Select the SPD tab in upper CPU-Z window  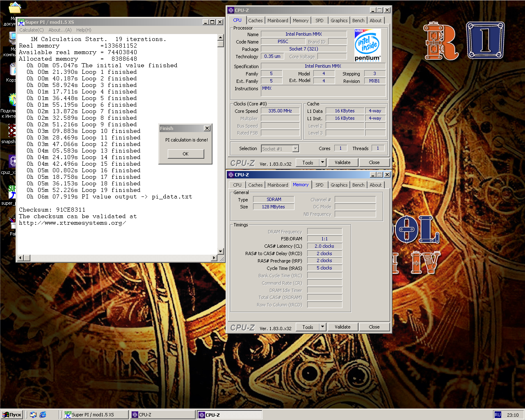coord(320,21)
